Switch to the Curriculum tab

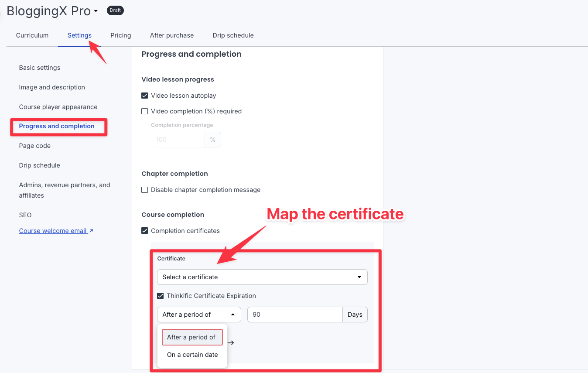point(32,35)
